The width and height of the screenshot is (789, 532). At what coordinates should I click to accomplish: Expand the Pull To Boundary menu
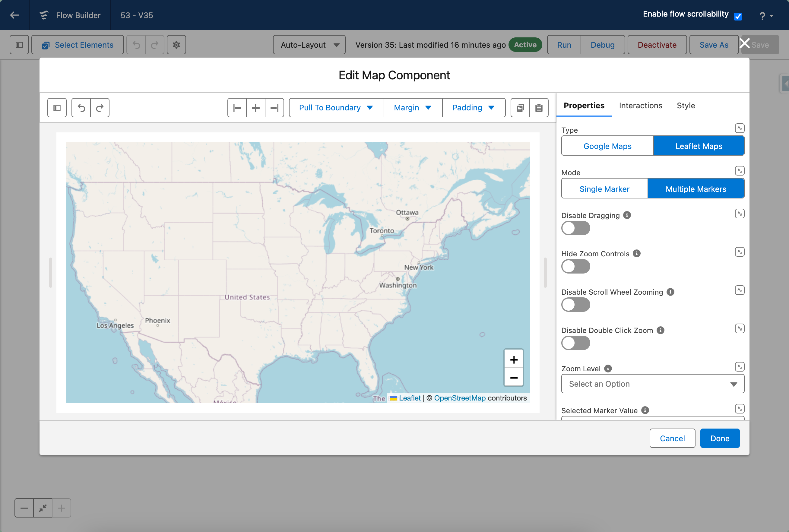coord(336,108)
